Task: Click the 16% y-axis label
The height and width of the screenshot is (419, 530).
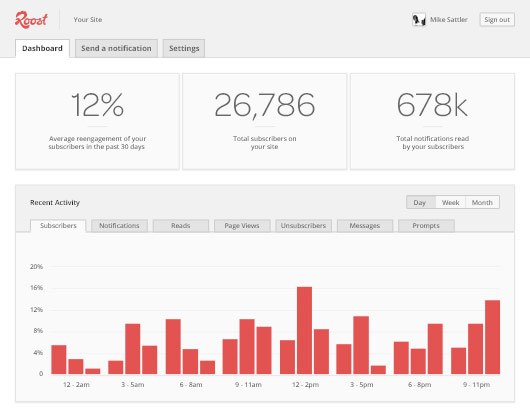Action: point(37,288)
